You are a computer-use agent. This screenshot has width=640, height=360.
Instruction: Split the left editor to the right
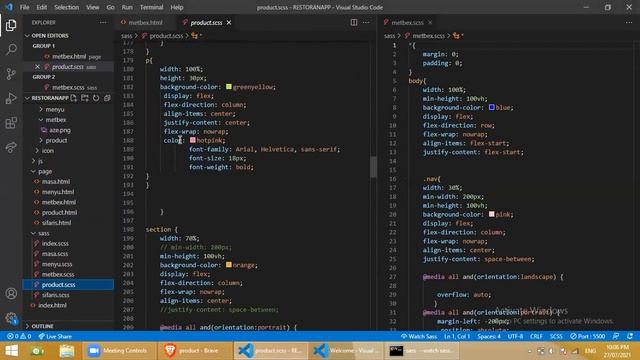click(x=354, y=22)
